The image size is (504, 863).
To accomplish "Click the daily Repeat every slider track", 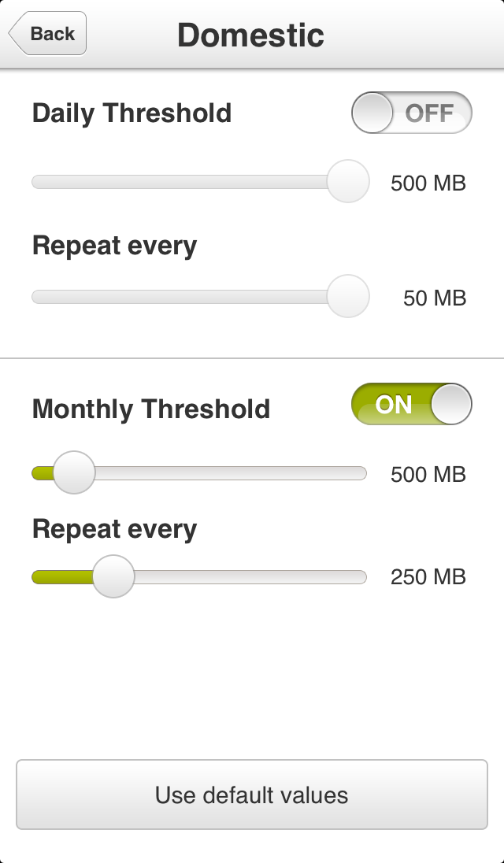I will pos(181,297).
